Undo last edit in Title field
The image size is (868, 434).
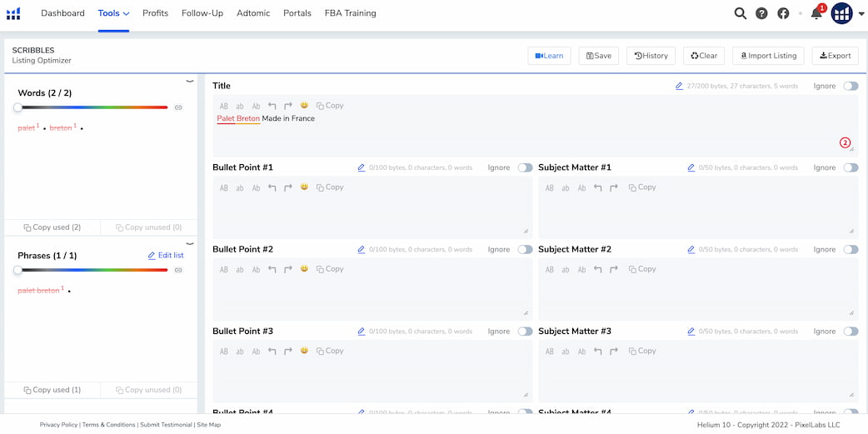[x=272, y=105]
